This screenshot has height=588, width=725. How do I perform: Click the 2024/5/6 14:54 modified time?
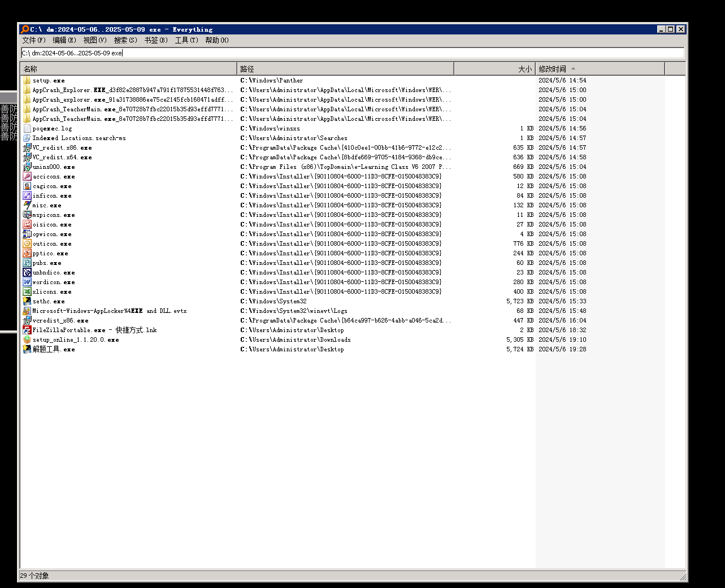click(x=562, y=81)
